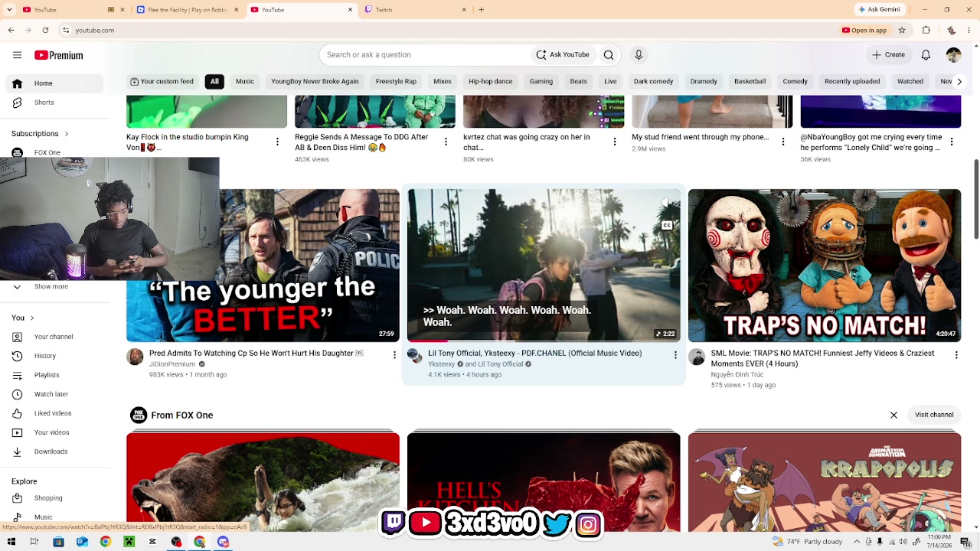Switch to the Twitch browser tab
The height and width of the screenshot is (551, 980).
click(413, 10)
